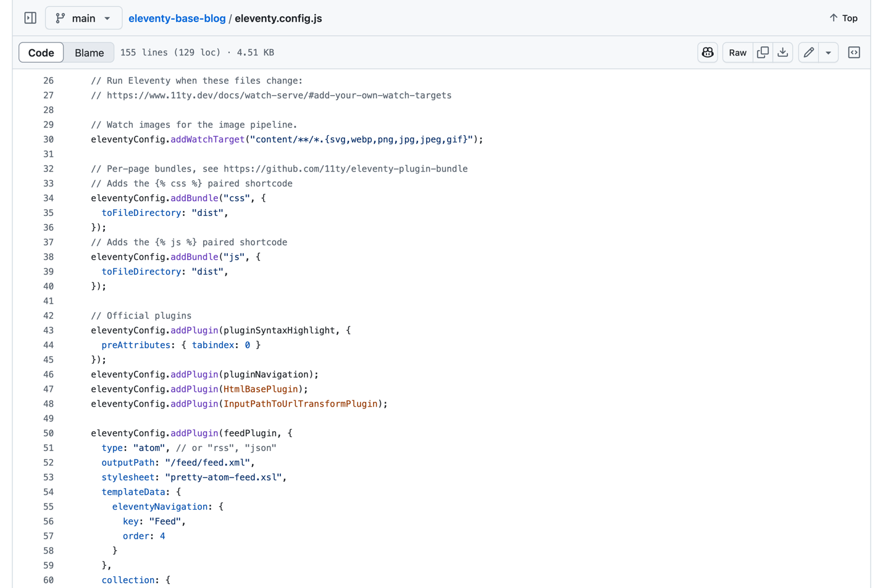This screenshot has height=588, width=883.
Task: Expand the file tree side panel
Action: tap(30, 18)
